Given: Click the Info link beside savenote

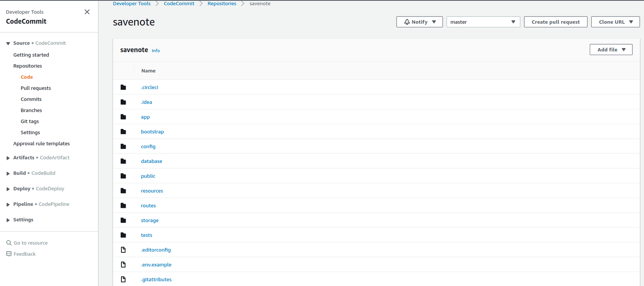Looking at the screenshot, I should coord(156,50).
